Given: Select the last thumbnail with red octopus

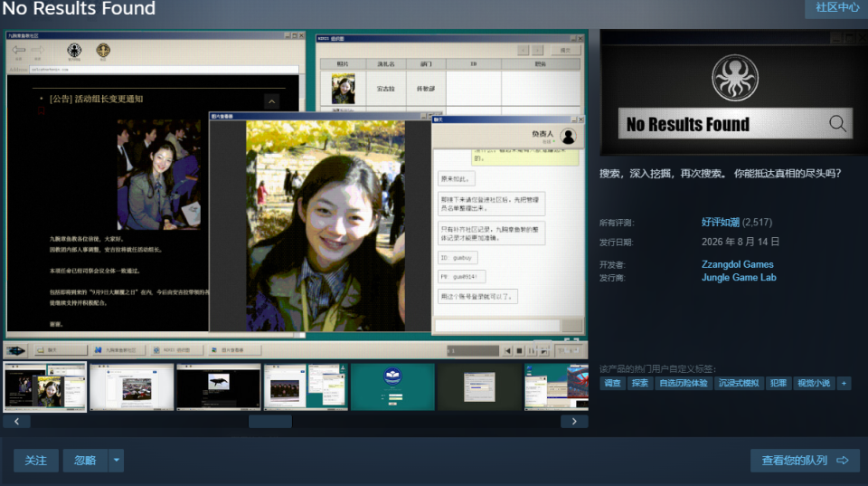Looking at the screenshot, I should click(556, 386).
